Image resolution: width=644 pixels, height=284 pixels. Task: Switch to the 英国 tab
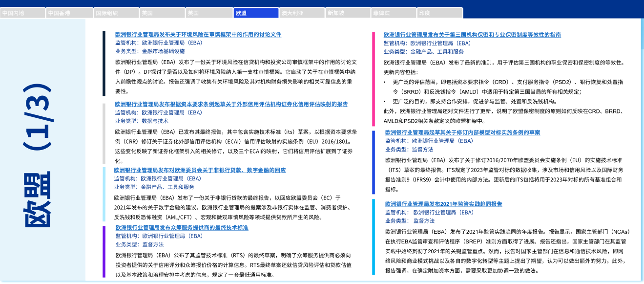click(x=208, y=13)
